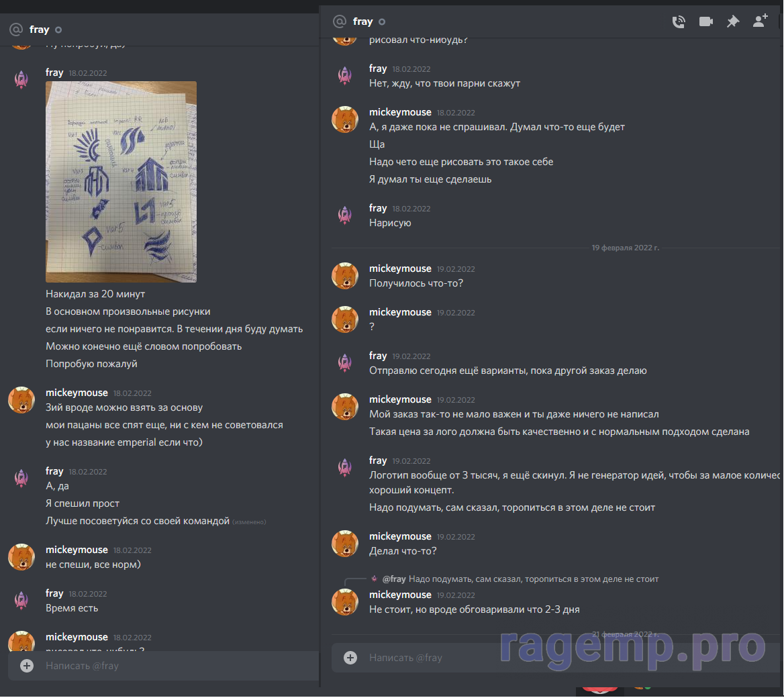Screen dimensions: 784x698
Task: Open the hand-drawn logo sketches image
Action: [121, 182]
